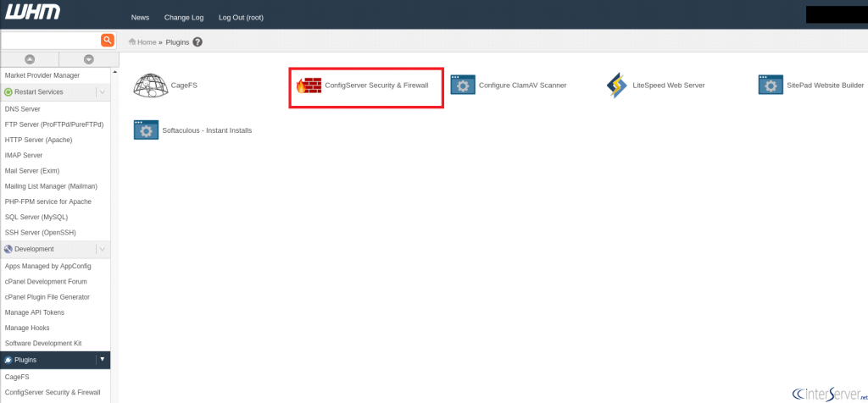Viewport: 868px width, 403px height.
Task: Click the Restart Services green icon
Action: coord(8,92)
